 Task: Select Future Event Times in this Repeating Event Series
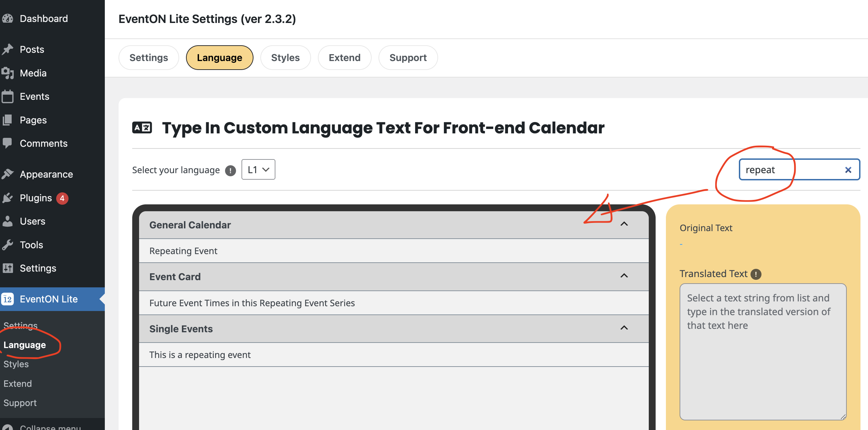(394, 303)
